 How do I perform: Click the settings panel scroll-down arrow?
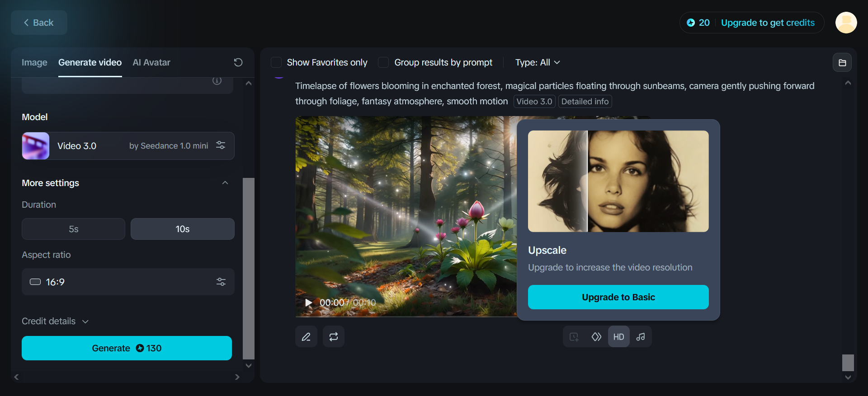(249, 366)
